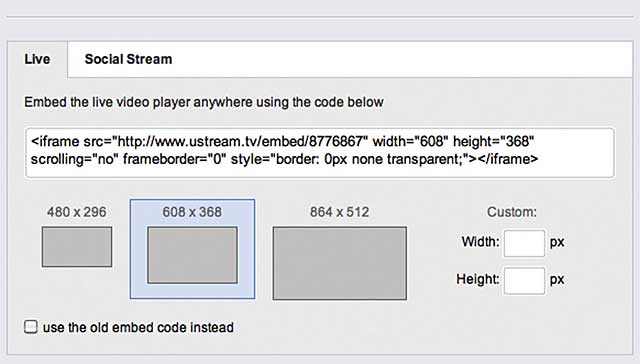Click the px unit beside Width field

point(557,242)
